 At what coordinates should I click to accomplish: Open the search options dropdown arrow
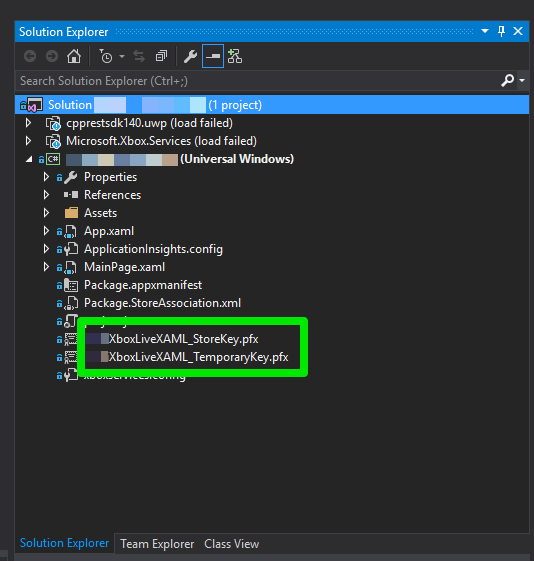click(522, 81)
